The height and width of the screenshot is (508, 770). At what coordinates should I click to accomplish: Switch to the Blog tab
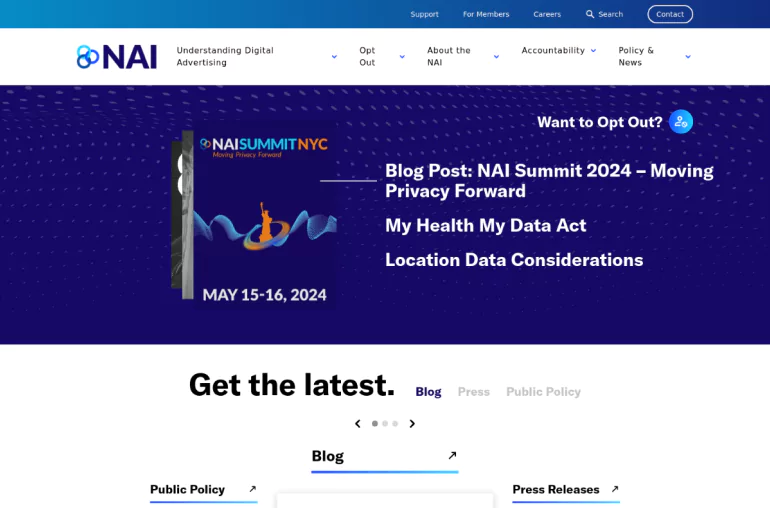click(428, 392)
